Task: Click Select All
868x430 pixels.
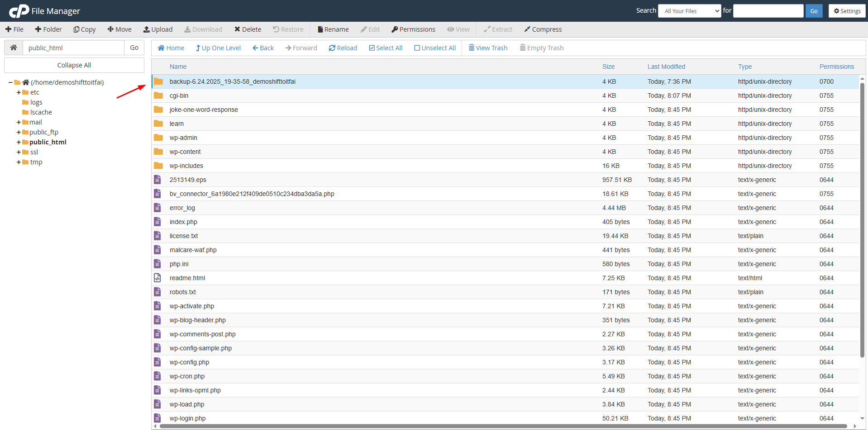Action: click(386, 48)
